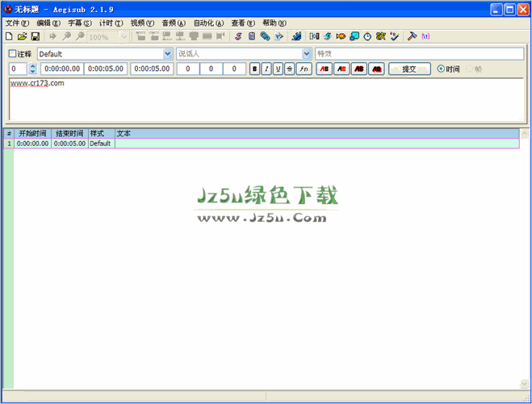Image resolution: width=532 pixels, height=404 pixels.
Task: Open the 帮助 menu
Action: coord(274,23)
